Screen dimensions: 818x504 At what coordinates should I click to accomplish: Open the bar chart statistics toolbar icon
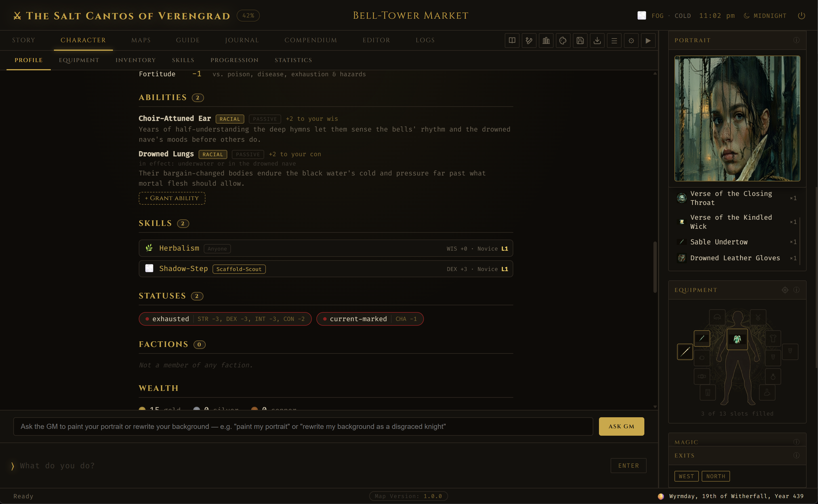pyautogui.click(x=546, y=41)
